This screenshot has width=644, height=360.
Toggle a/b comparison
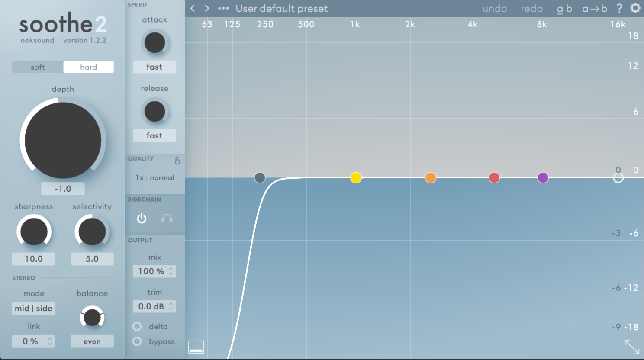click(x=564, y=9)
